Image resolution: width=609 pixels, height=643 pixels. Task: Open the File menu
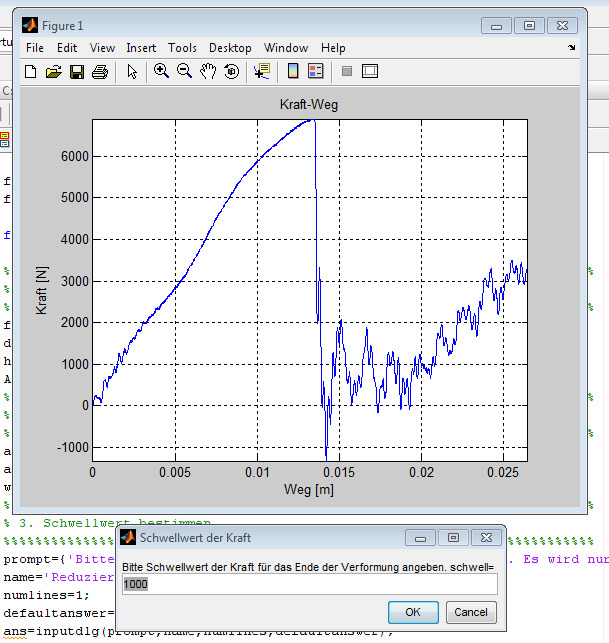point(35,47)
